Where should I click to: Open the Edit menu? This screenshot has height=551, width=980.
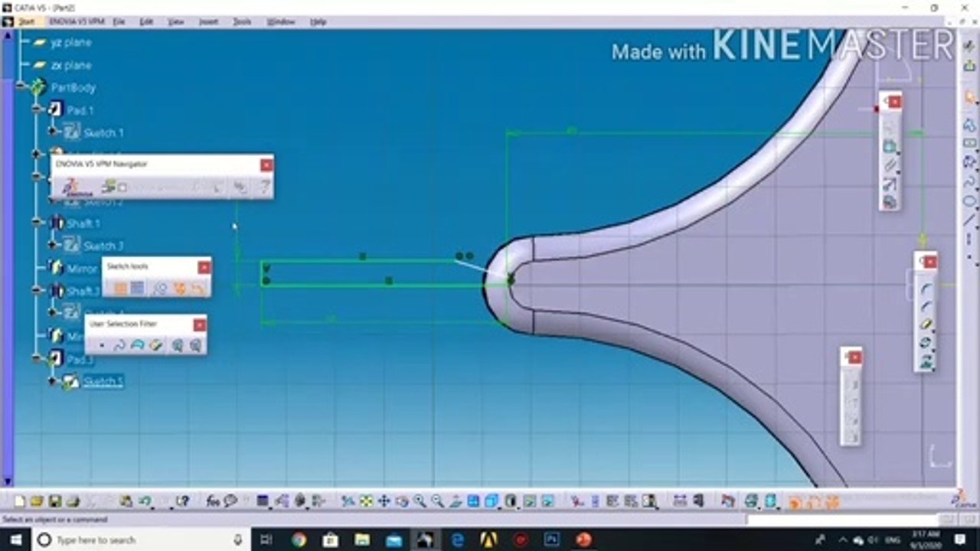point(146,22)
